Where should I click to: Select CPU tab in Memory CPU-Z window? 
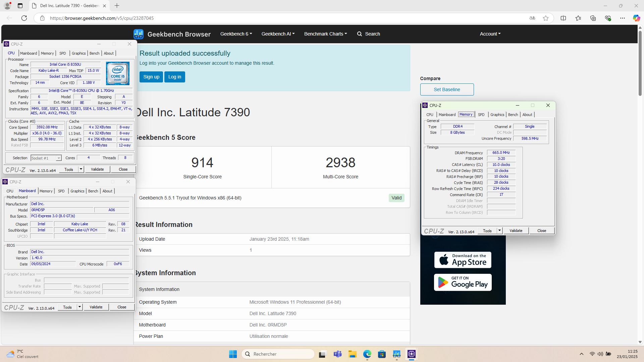(x=430, y=115)
